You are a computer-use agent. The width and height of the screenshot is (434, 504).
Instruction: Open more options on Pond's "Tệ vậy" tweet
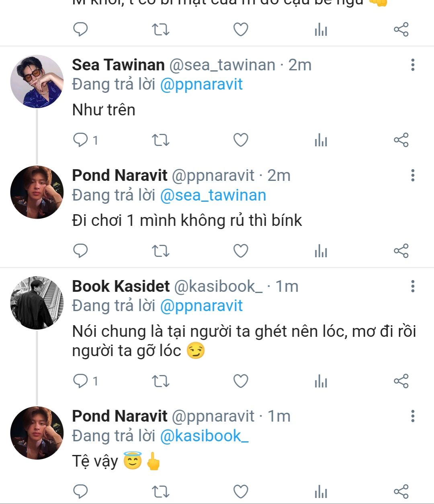pyautogui.click(x=413, y=416)
